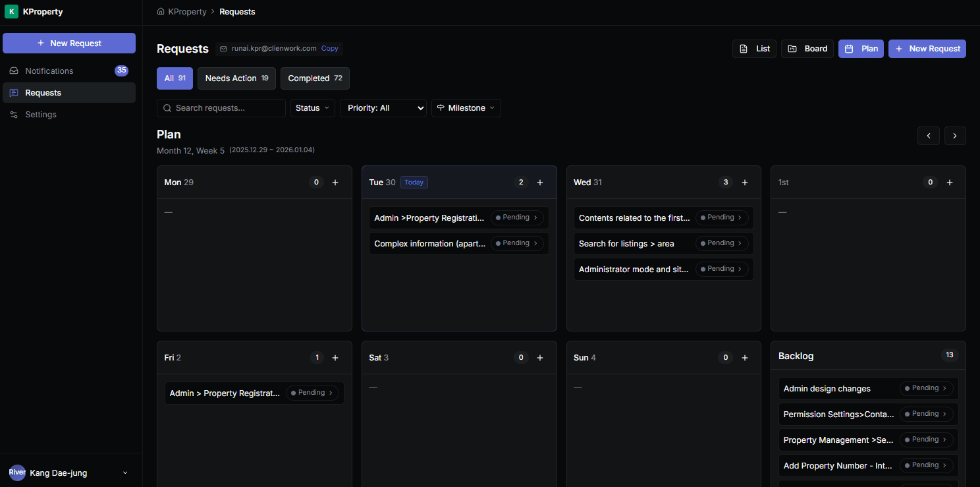Advance to next week with right arrow
The height and width of the screenshot is (487, 980).
pos(955,136)
